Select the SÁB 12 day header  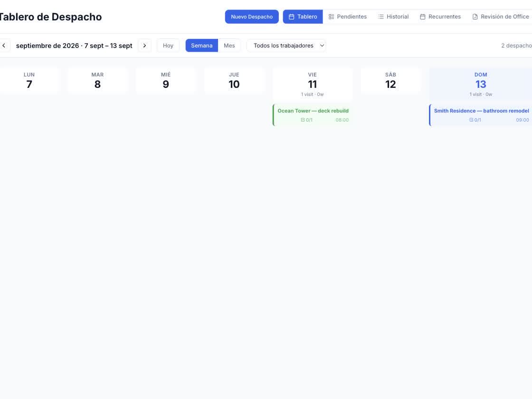click(390, 80)
